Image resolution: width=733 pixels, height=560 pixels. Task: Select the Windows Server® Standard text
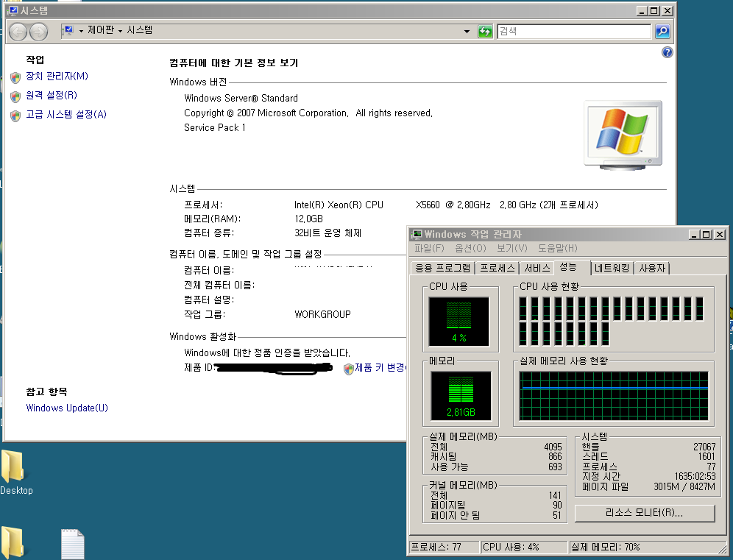click(241, 98)
